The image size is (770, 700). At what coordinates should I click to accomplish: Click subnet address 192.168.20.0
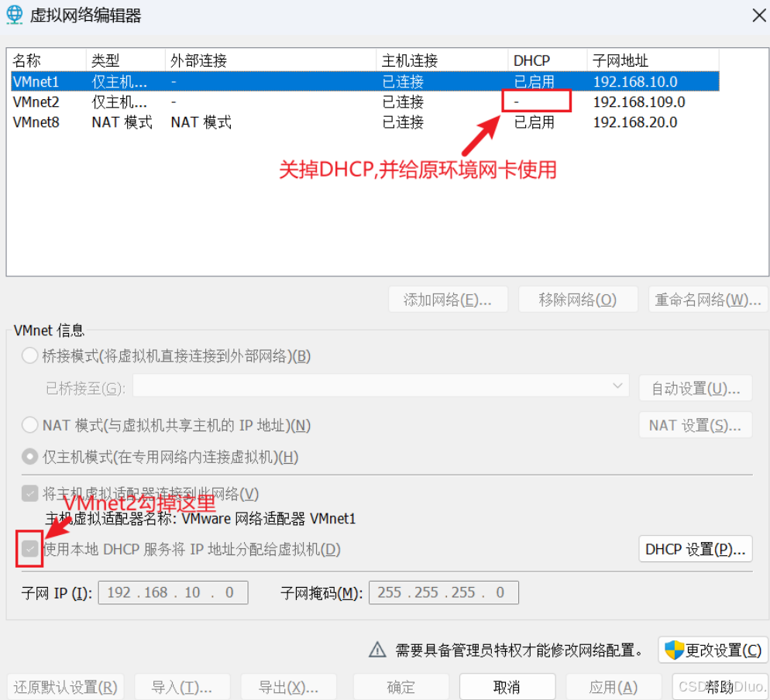(x=635, y=122)
